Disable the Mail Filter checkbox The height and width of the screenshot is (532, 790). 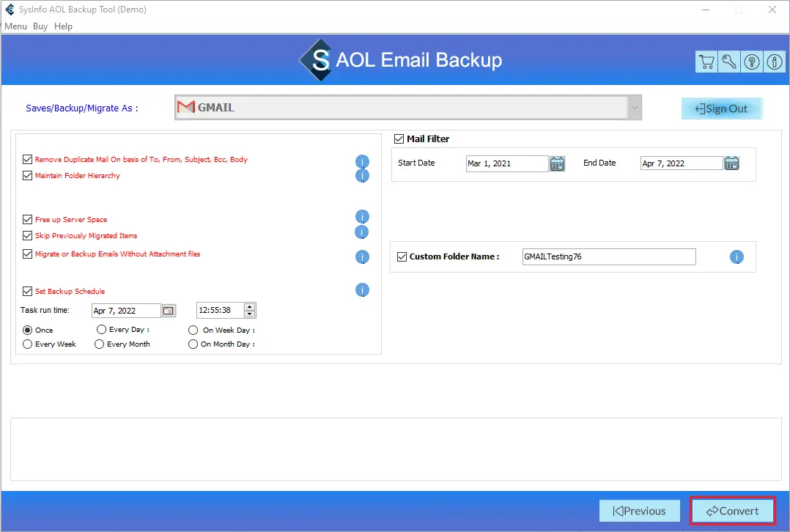[x=399, y=138]
